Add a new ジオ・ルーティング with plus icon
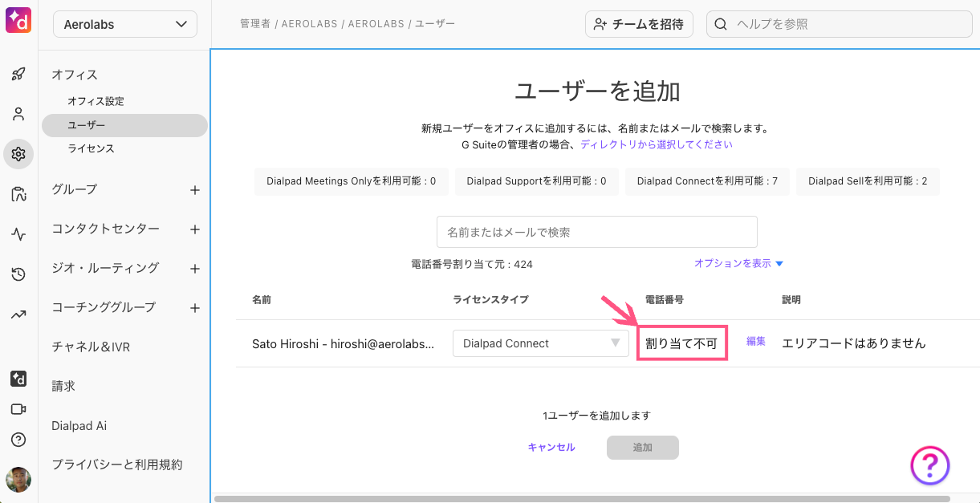This screenshot has height=503, width=980. pyautogui.click(x=194, y=269)
